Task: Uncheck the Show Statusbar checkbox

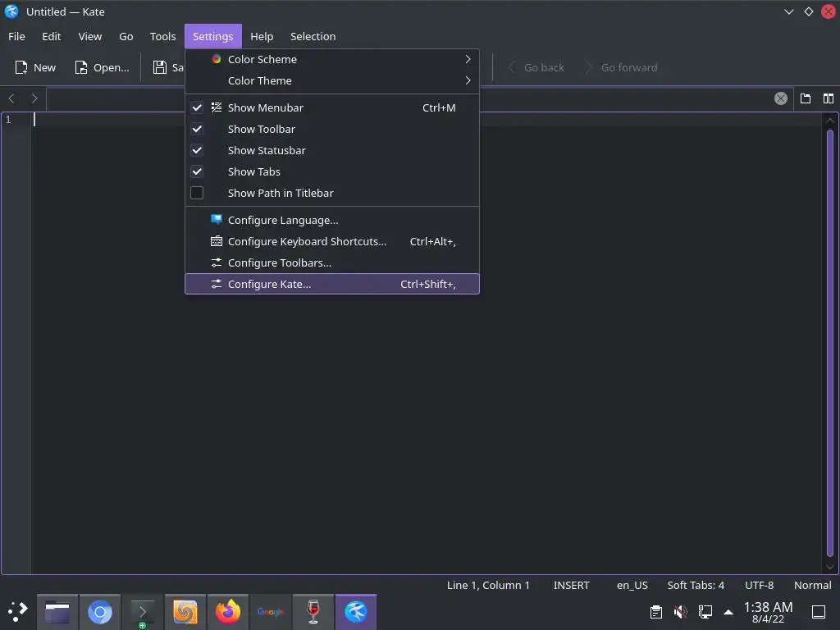Action: tap(197, 151)
